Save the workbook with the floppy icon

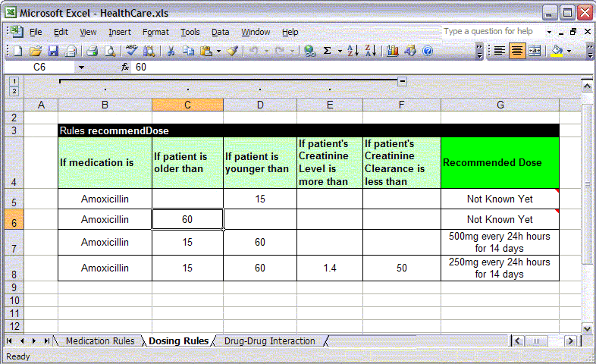53,51
